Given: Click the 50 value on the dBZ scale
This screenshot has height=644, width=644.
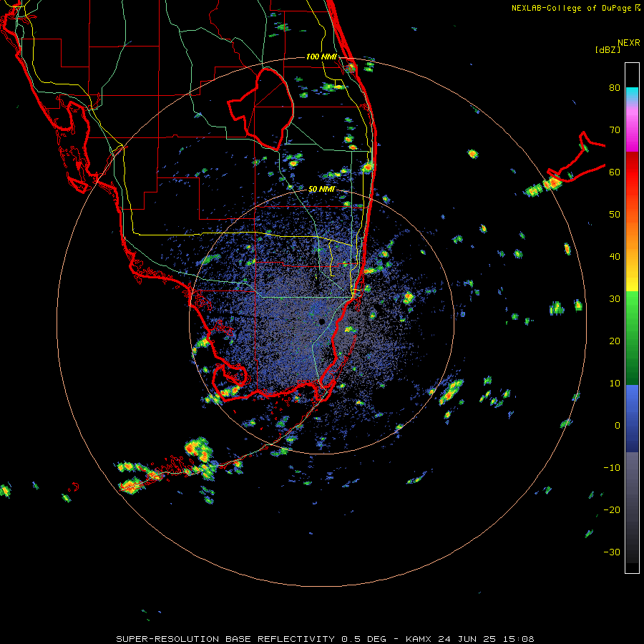Looking at the screenshot, I should [x=615, y=215].
